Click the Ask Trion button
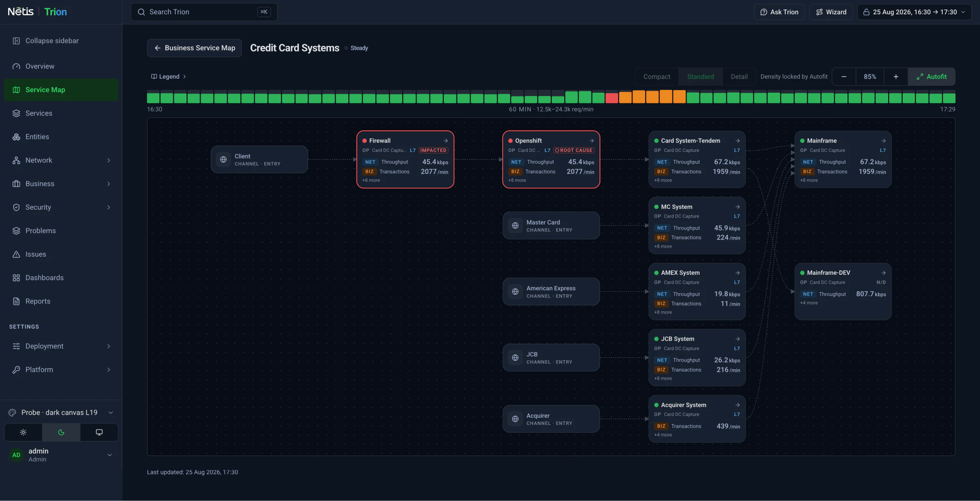This screenshot has width=980, height=501. 779,12
